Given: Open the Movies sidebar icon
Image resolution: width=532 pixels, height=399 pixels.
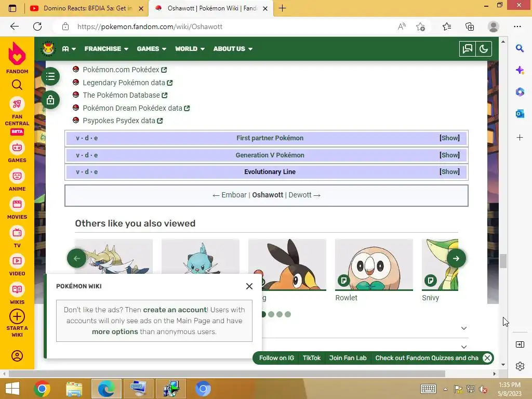Looking at the screenshot, I should point(17,204).
